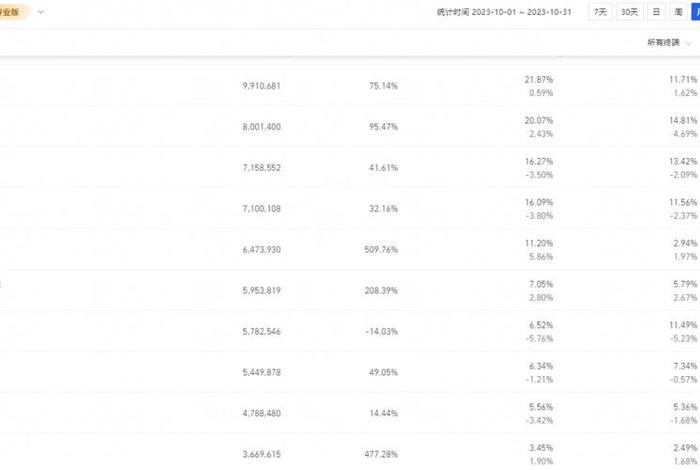Click the 14.81% percentage value
700x470 pixels.
[x=683, y=121]
